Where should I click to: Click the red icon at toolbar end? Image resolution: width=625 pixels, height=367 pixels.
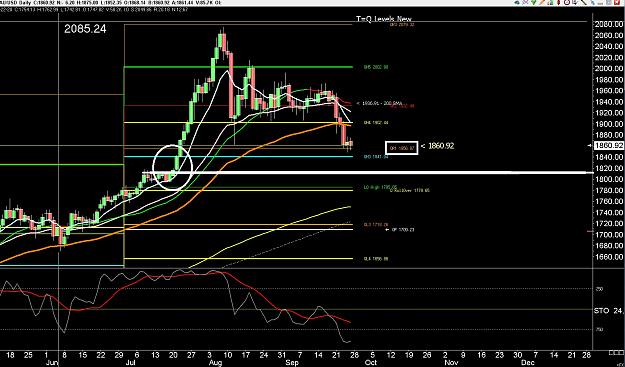click(x=617, y=2)
